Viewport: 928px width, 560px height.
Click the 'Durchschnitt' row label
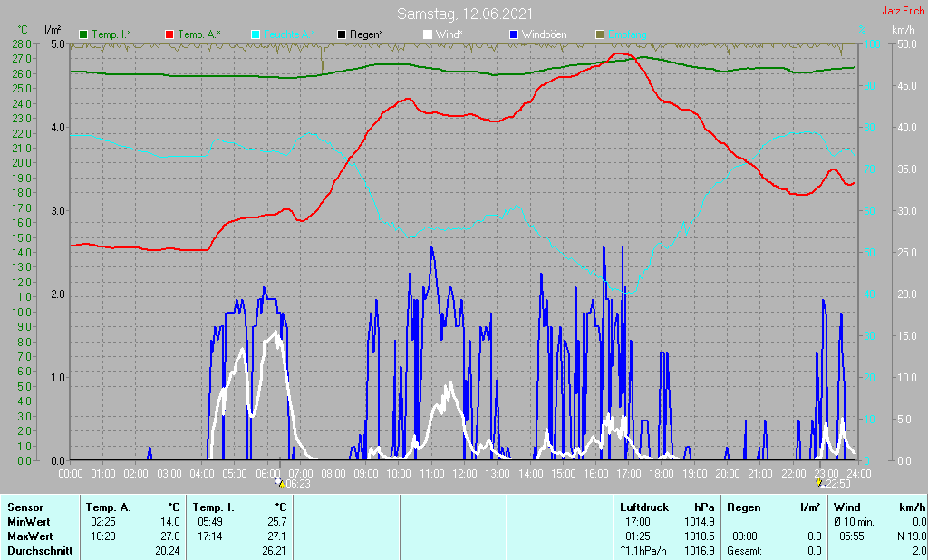click(x=40, y=551)
